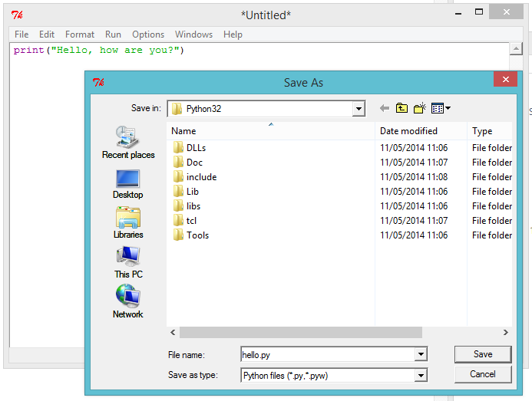The width and height of the screenshot is (532, 401).
Task: Open the Options menu in IDLE
Action: [148, 35]
